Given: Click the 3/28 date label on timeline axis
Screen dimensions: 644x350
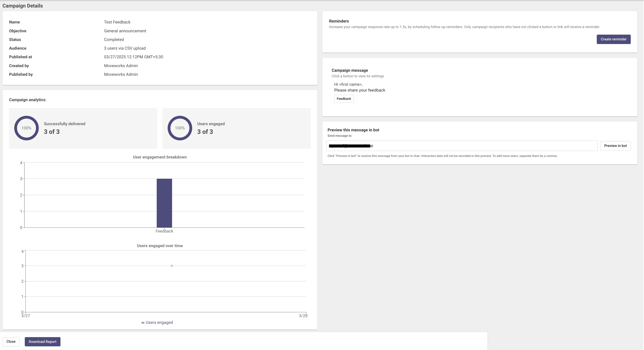Looking at the screenshot, I should click(303, 316).
